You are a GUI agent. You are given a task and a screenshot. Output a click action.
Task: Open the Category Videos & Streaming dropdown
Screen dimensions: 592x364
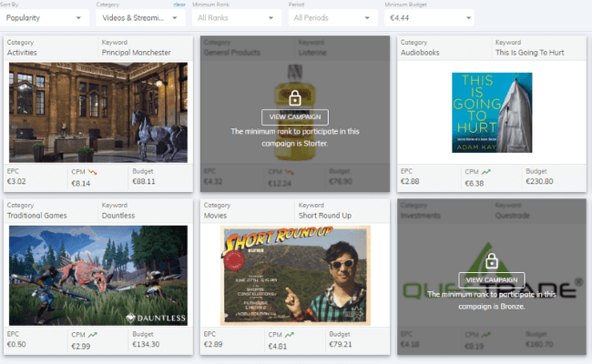(140, 17)
